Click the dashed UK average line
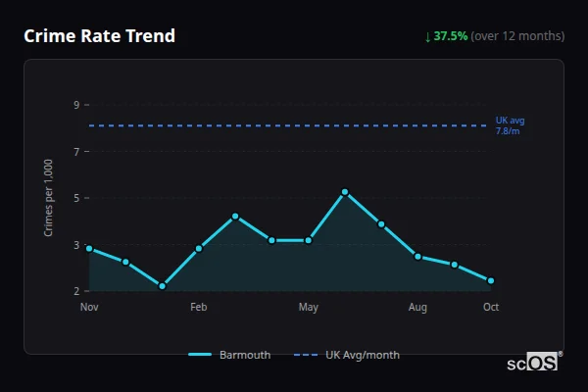The height and width of the screenshot is (392, 588). (x=288, y=125)
